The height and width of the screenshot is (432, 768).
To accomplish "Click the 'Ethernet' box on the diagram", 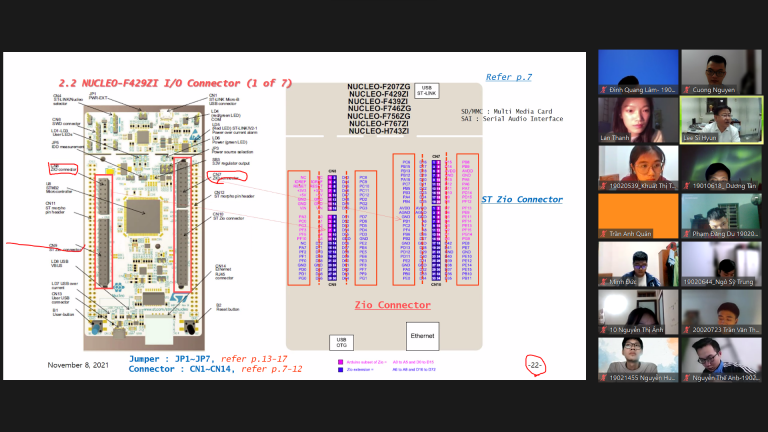I will click(x=422, y=336).
